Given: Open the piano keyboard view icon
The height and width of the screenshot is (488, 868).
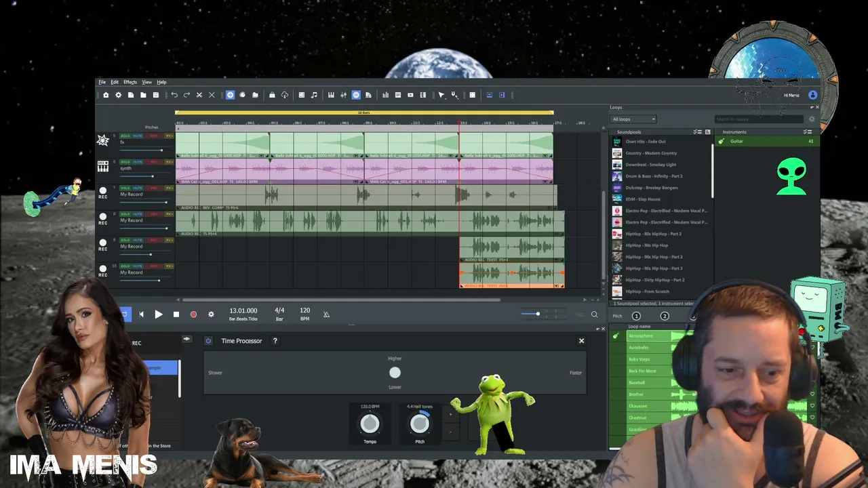Looking at the screenshot, I should pos(331,95).
